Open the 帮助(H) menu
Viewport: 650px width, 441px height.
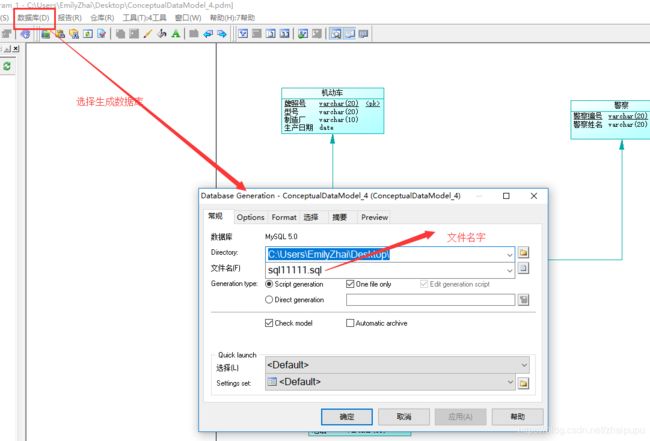[232, 18]
